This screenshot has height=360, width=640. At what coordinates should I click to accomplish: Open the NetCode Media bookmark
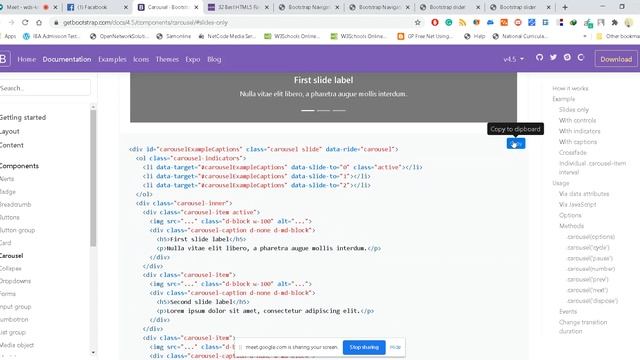(x=227, y=36)
